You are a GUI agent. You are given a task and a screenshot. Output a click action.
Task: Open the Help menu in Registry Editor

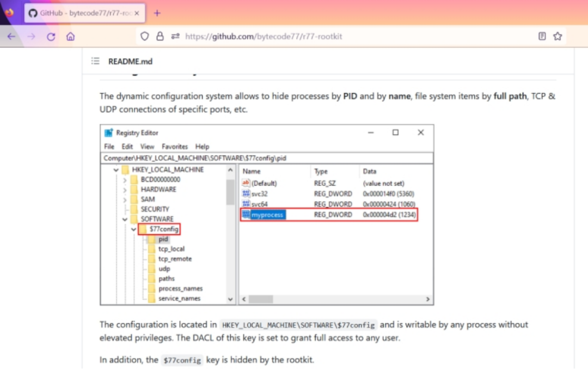202,147
